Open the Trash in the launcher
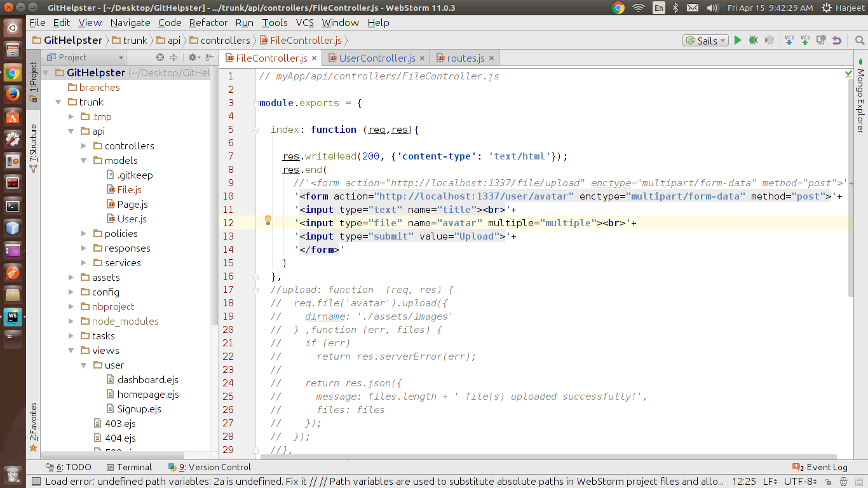Screen dimensions: 868x488 pyautogui.click(x=13, y=474)
